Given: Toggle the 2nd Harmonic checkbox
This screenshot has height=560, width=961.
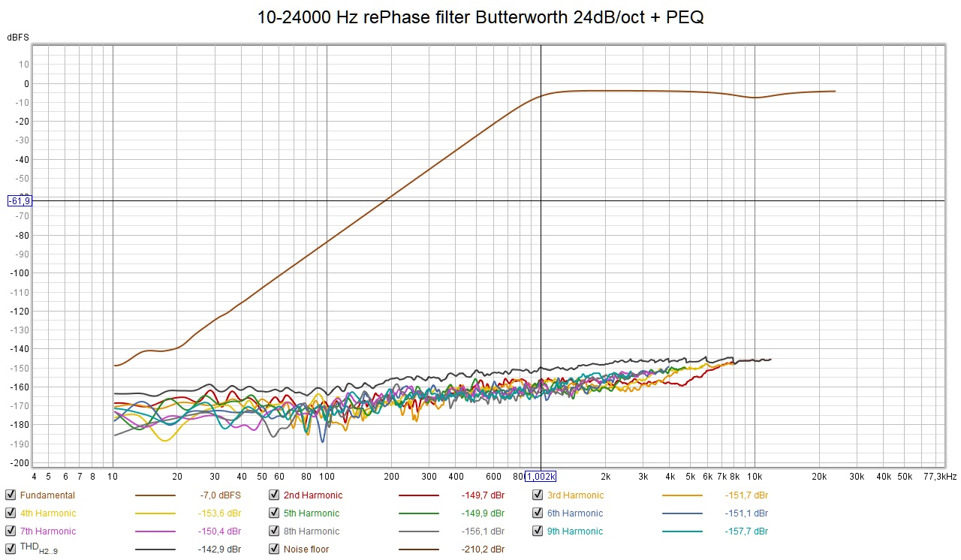Looking at the screenshot, I should pyautogui.click(x=275, y=495).
